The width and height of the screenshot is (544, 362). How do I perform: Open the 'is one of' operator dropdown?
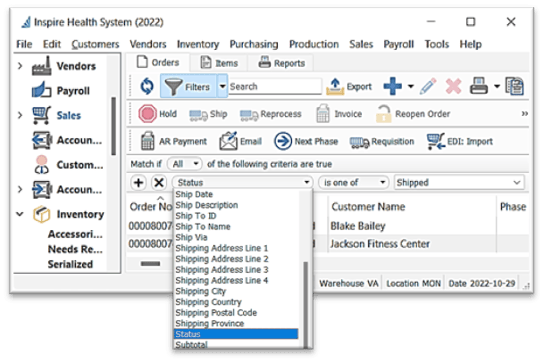click(354, 183)
